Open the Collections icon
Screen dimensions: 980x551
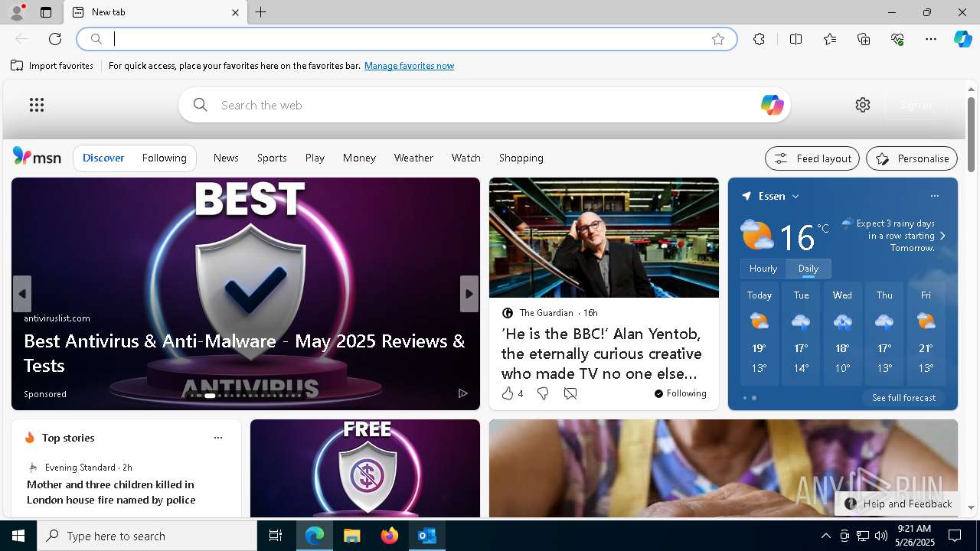[864, 39]
